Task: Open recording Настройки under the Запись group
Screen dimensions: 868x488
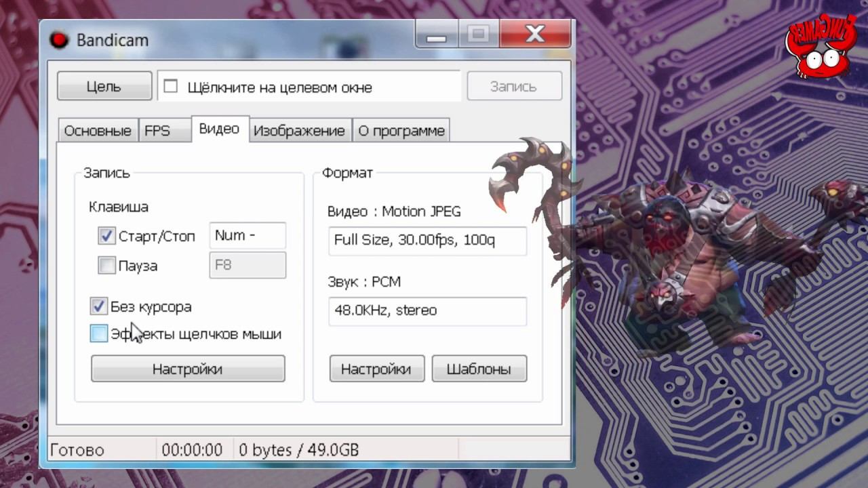Action: coord(188,369)
